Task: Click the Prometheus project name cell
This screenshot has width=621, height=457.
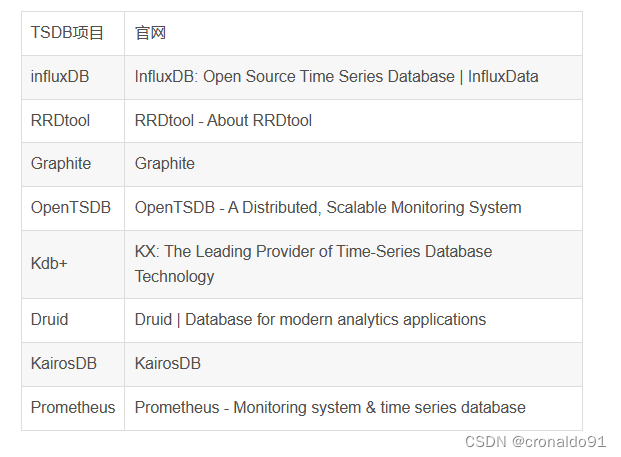Action: [x=72, y=408]
